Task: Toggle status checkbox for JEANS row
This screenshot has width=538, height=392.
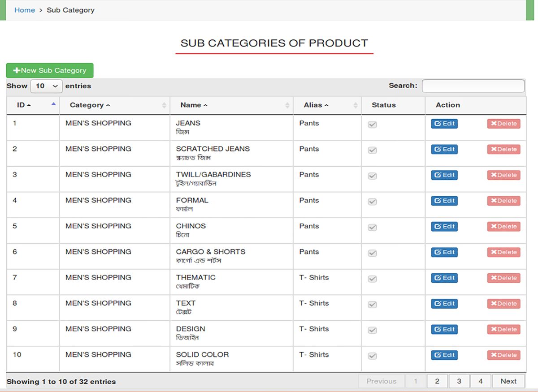Action: coord(372,125)
